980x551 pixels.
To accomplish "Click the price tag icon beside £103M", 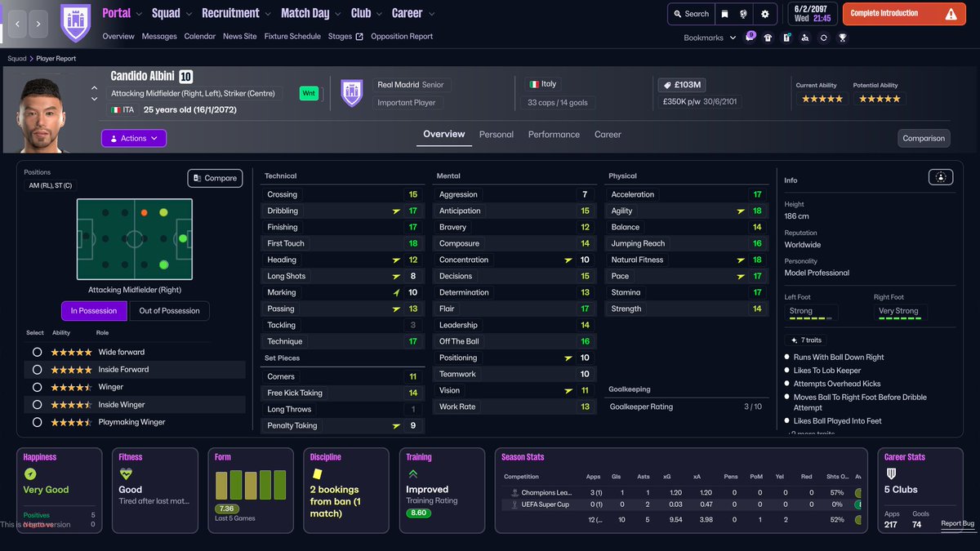I will (x=666, y=85).
